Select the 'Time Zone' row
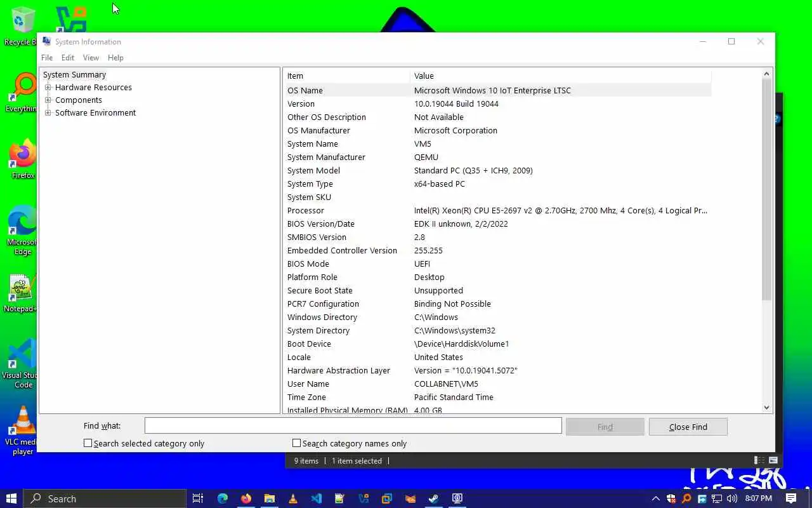This screenshot has width=812, height=508. pyautogui.click(x=497, y=397)
